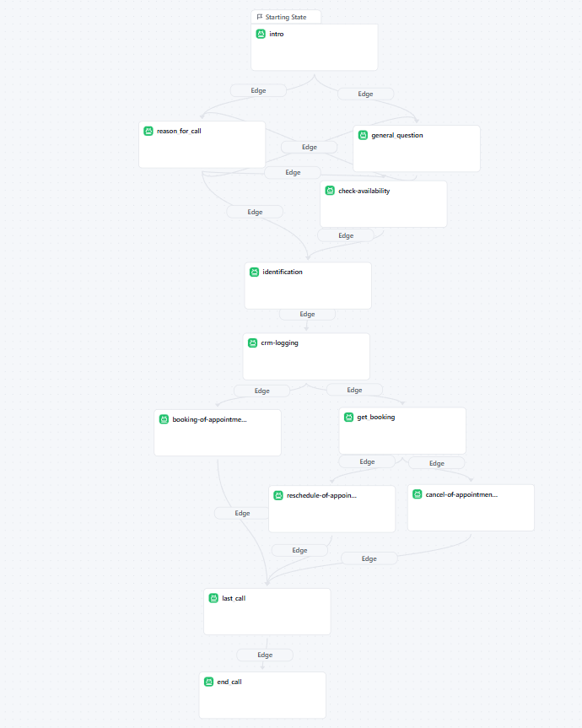582x728 pixels.
Task: Click the Edge between get booking and reschedule
Action: click(x=367, y=461)
